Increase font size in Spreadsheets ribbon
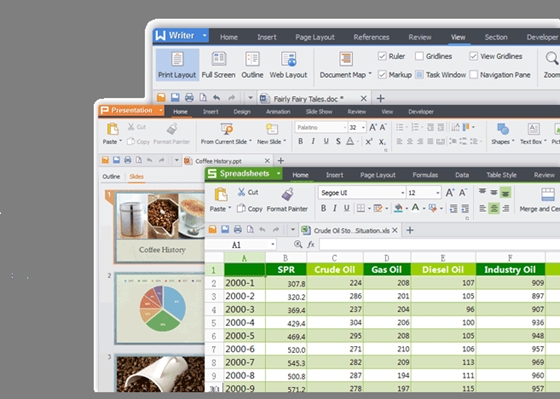Viewport: 560px width, 399px height. coord(450,193)
